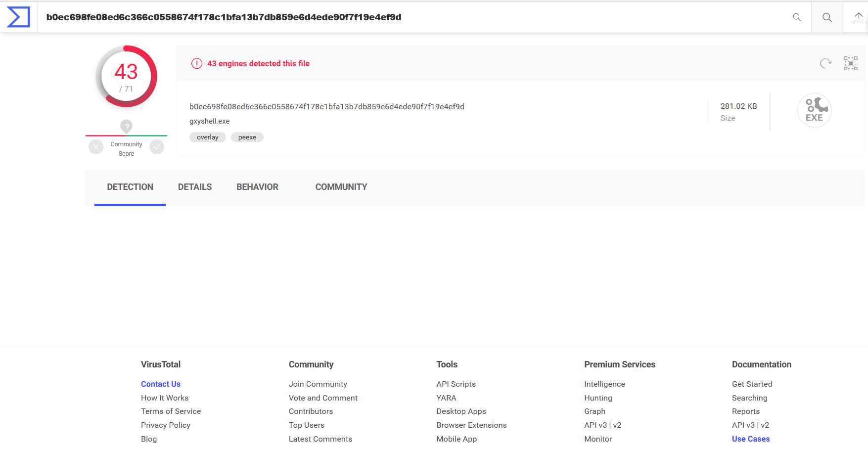This screenshot has height=449, width=868.
Task: Click the upload file arrow icon
Action: pyautogui.click(x=859, y=17)
